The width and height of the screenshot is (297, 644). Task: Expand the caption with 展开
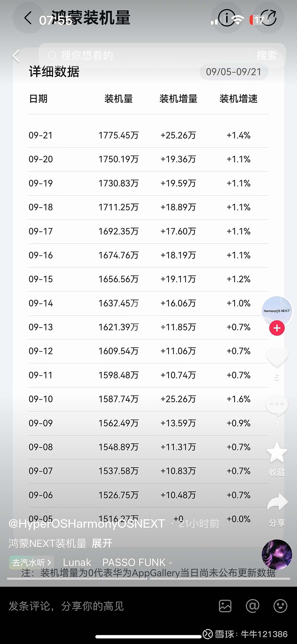tap(102, 543)
